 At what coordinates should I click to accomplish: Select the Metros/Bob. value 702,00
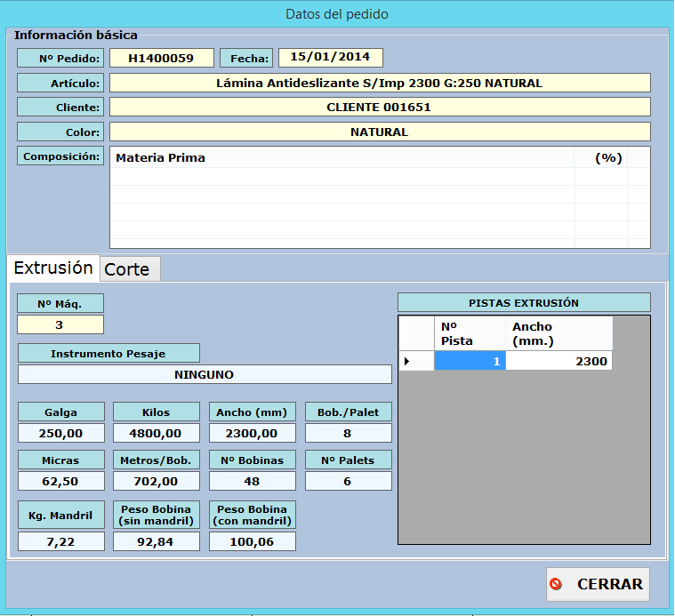click(157, 481)
